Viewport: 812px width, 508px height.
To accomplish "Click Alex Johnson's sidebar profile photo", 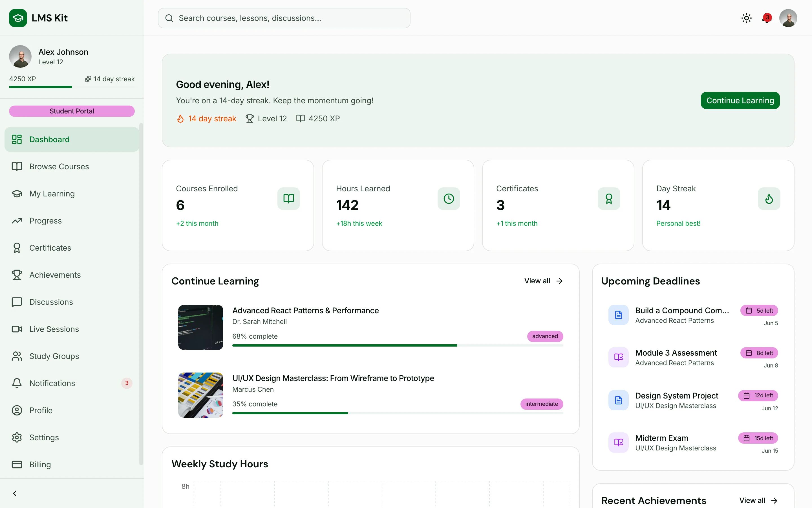I will [x=20, y=56].
